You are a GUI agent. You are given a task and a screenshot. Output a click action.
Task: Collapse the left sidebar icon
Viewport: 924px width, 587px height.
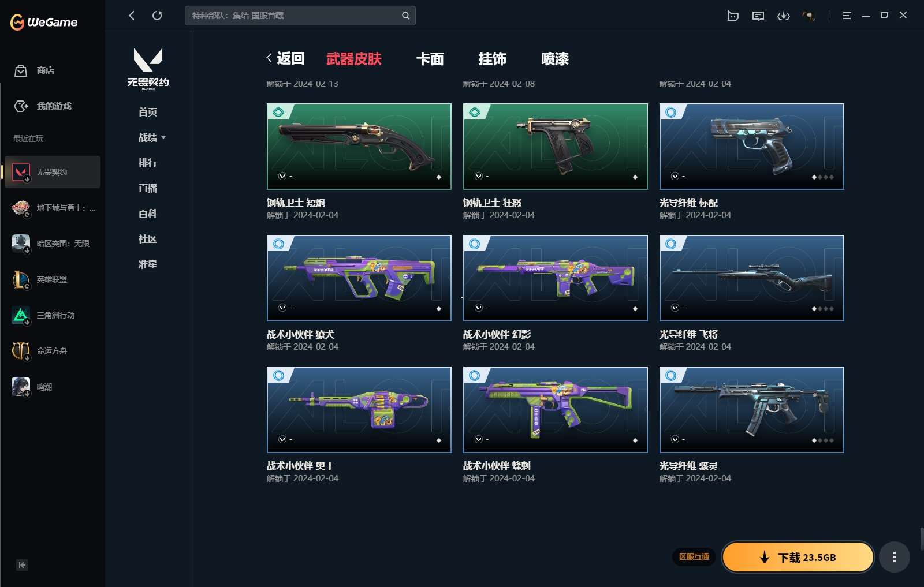[x=21, y=565]
